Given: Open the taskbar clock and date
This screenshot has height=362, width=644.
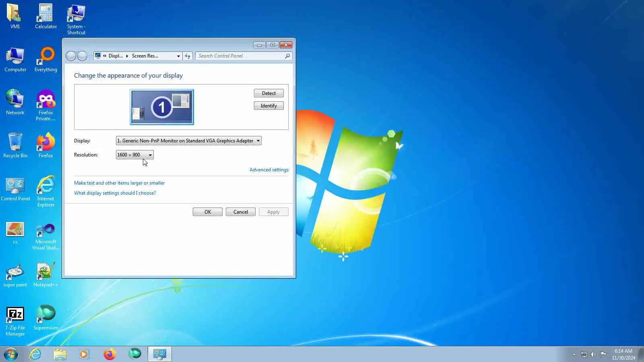Looking at the screenshot, I should 623,354.
